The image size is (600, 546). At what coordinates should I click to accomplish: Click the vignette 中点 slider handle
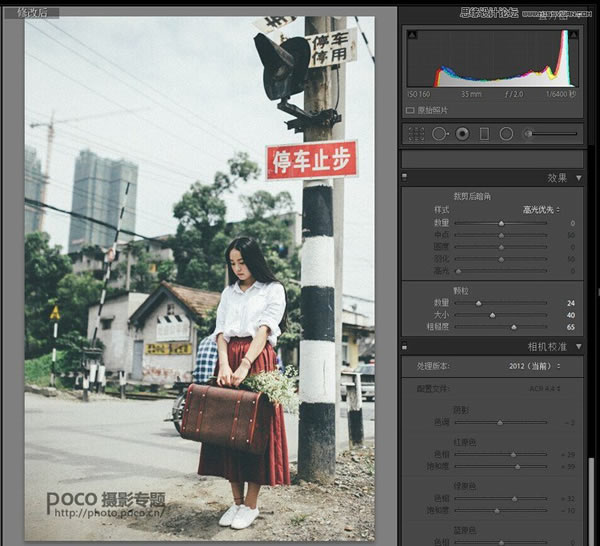(x=501, y=235)
